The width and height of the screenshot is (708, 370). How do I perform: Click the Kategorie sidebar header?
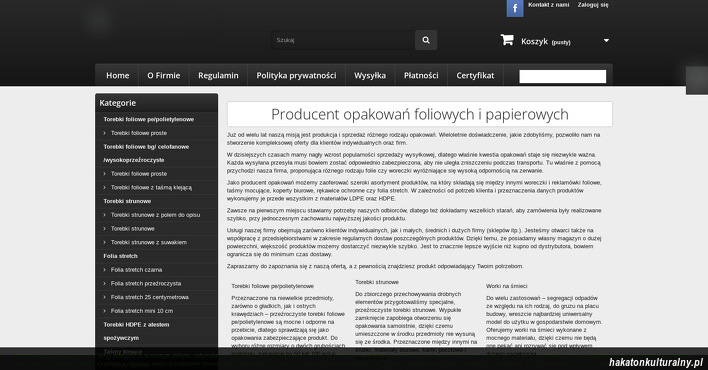[x=156, y=103]
